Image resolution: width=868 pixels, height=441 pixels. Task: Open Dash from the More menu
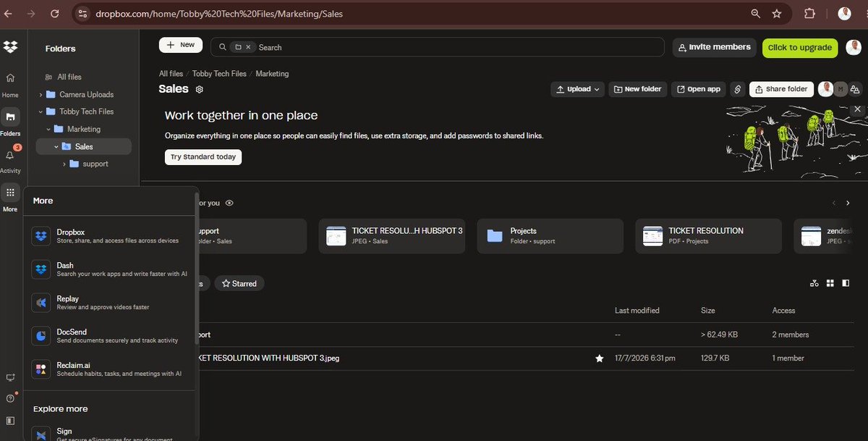(x=110, y=269)
